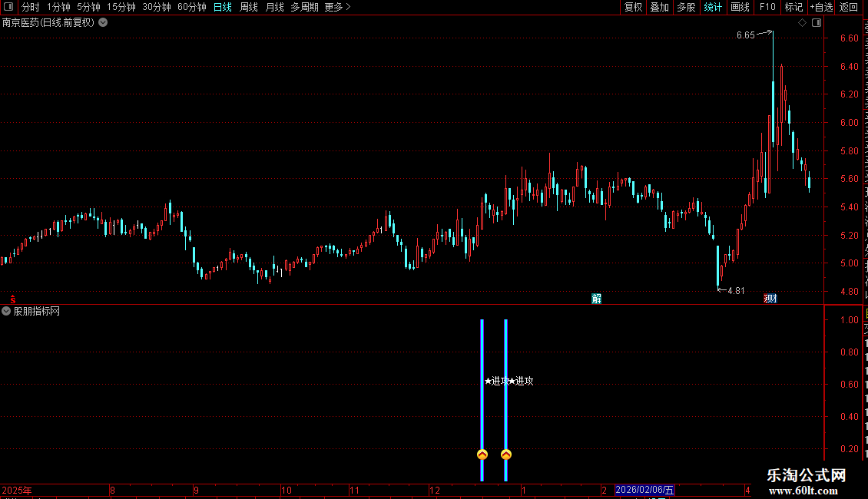Click the 6.65 high price label
This screenshot has width=868, height=499.
pos(746,35)
